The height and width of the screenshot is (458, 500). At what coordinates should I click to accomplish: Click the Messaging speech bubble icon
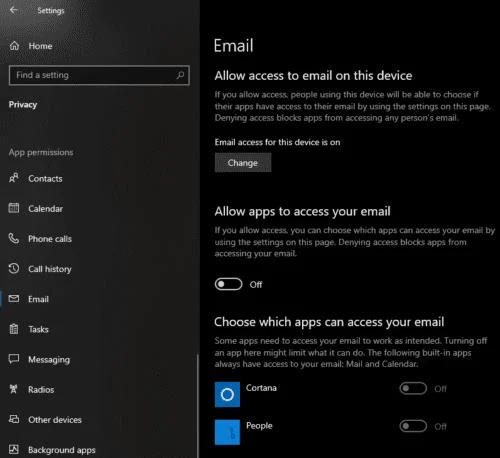tap(14, 359)
